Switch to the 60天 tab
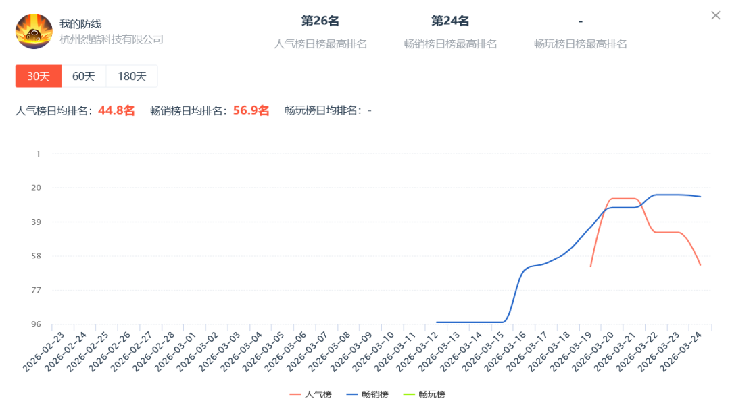 (x=84, y=76)
